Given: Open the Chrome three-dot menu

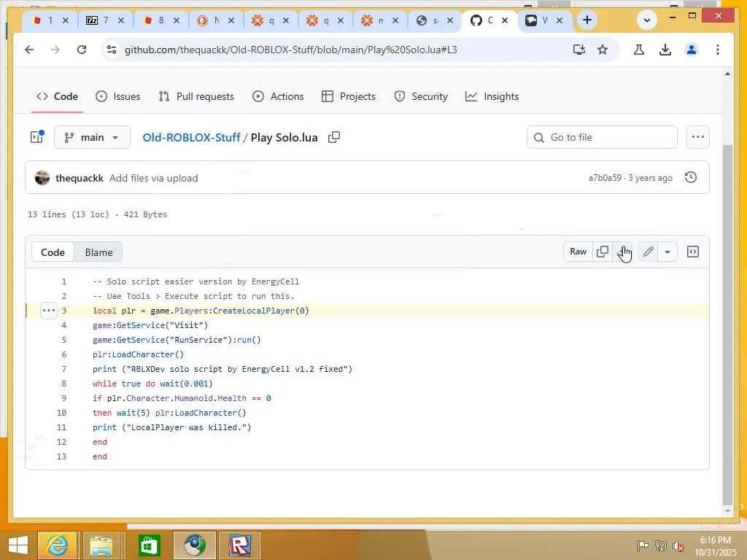Looking at the screenshot, I should (718, 50).
